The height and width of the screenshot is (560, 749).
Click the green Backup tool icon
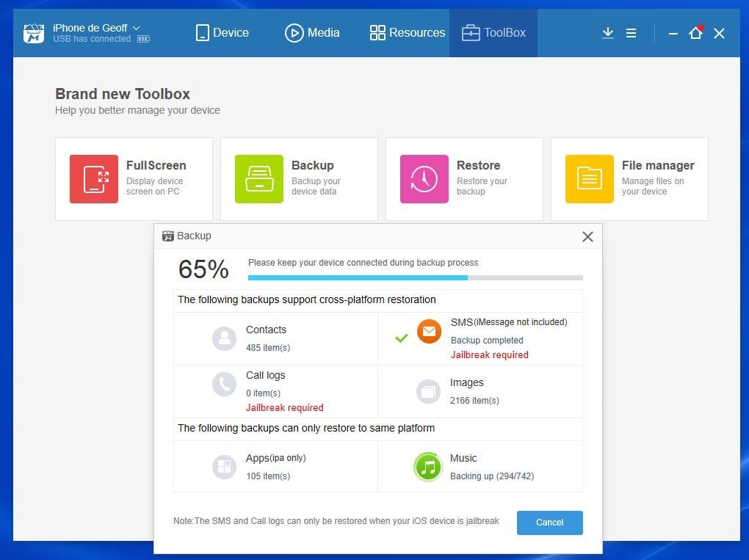[259, 178]
